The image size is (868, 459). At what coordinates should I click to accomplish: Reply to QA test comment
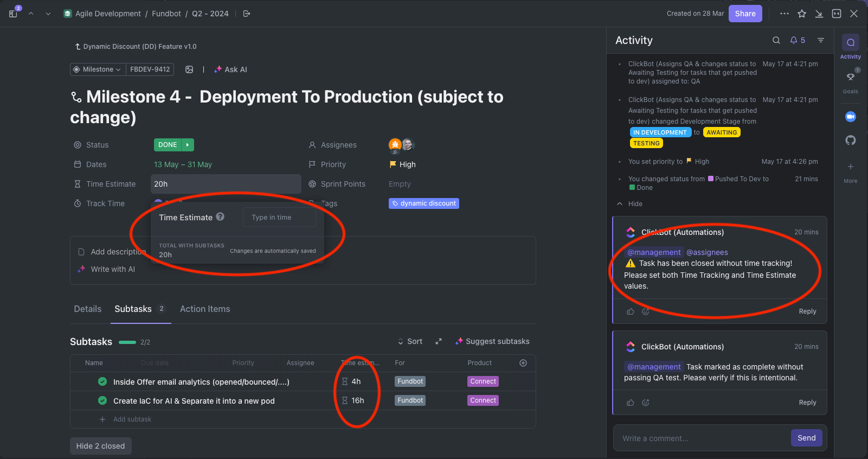(x=807, y=403)
